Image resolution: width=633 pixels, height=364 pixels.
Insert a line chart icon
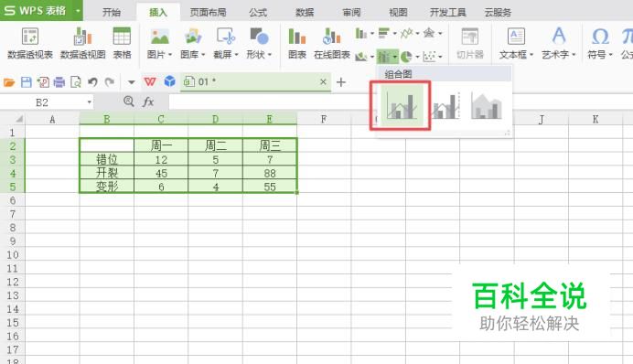(406, 33)
